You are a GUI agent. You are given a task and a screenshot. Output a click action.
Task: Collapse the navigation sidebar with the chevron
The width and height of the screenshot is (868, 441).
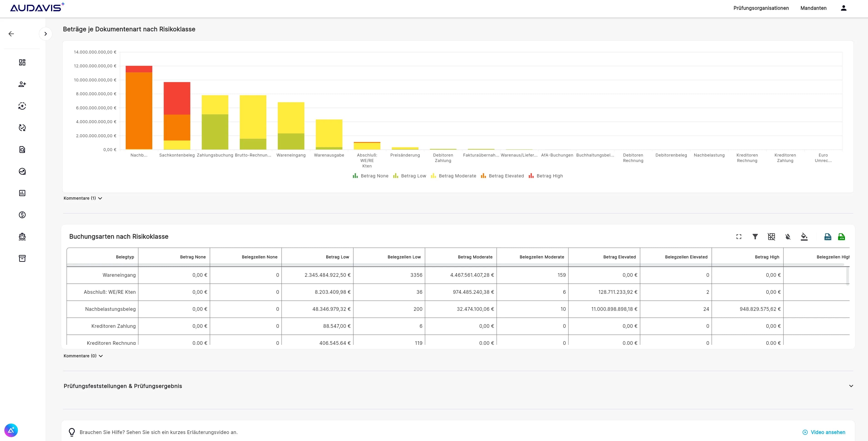click(x=46, y=34)
